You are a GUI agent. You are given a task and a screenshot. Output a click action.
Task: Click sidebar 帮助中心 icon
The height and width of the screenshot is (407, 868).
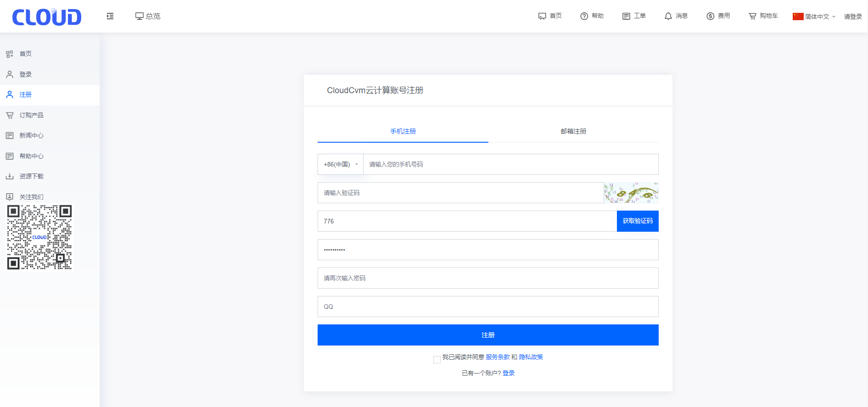10,156
